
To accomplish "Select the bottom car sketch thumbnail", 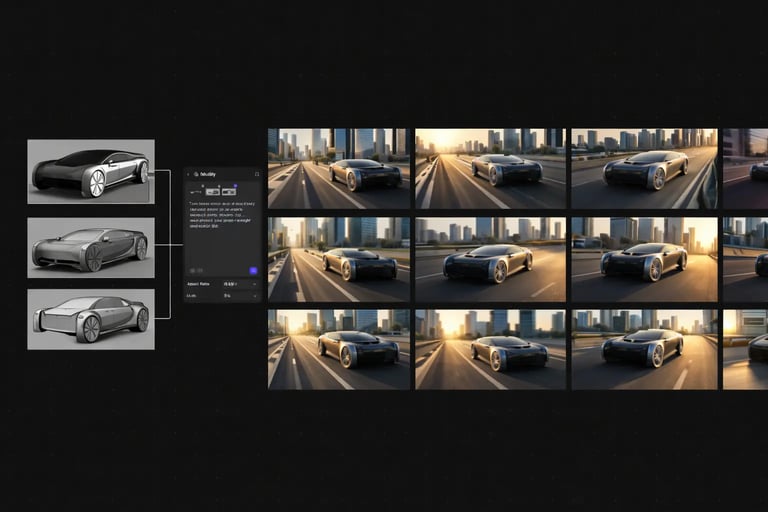I will [91, 319].
